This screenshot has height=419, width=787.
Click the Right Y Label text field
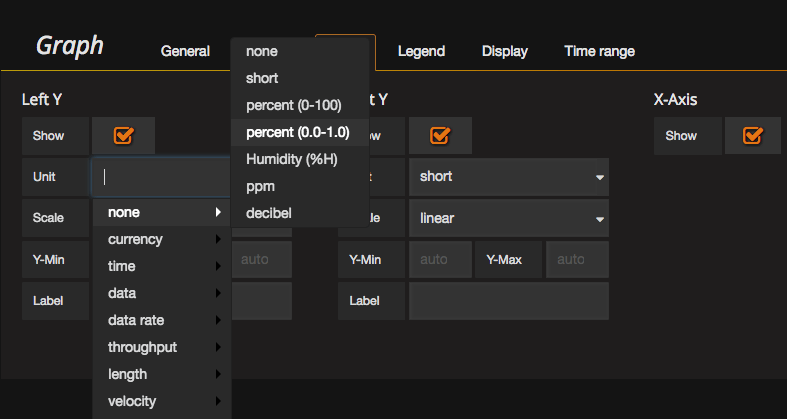click(x=508, y=301)
